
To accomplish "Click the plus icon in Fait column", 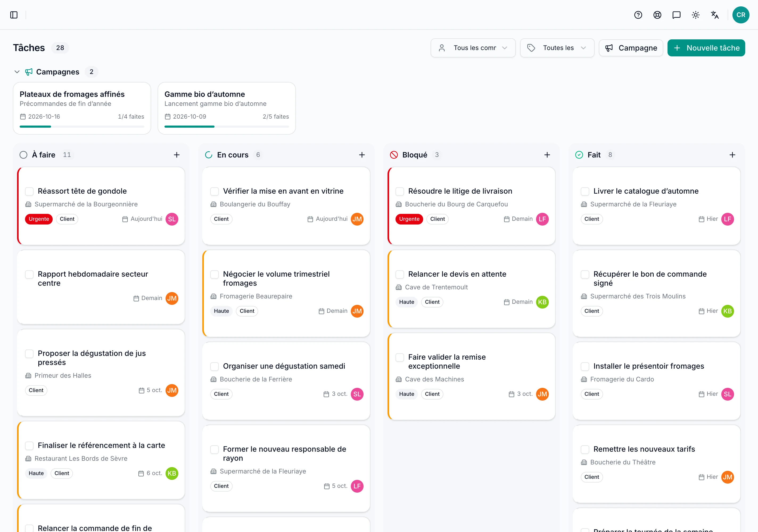I will (x=732, y=155).
